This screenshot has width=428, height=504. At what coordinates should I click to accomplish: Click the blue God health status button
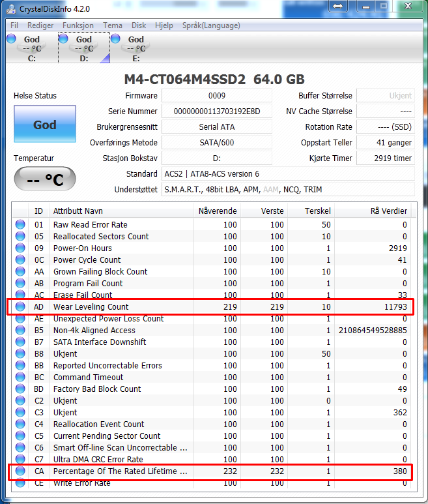tap(45, 124)
